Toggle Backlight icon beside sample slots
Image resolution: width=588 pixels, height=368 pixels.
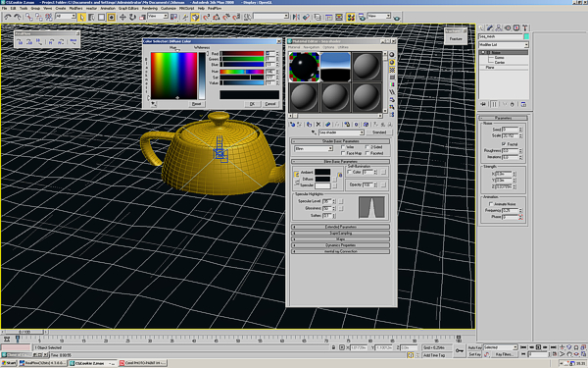[x=392, y=63]
